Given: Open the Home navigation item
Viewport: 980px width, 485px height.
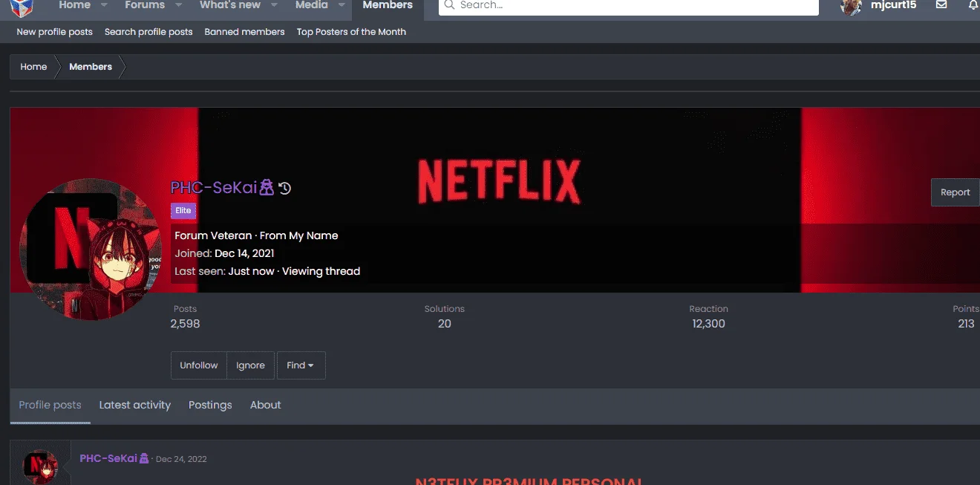Looking at the screenshot, I should [74, 5].
